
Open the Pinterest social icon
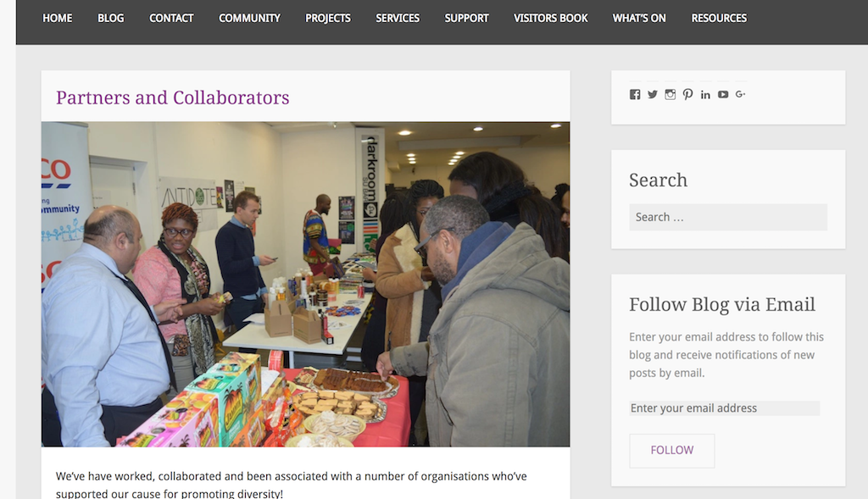coord(687,95)
